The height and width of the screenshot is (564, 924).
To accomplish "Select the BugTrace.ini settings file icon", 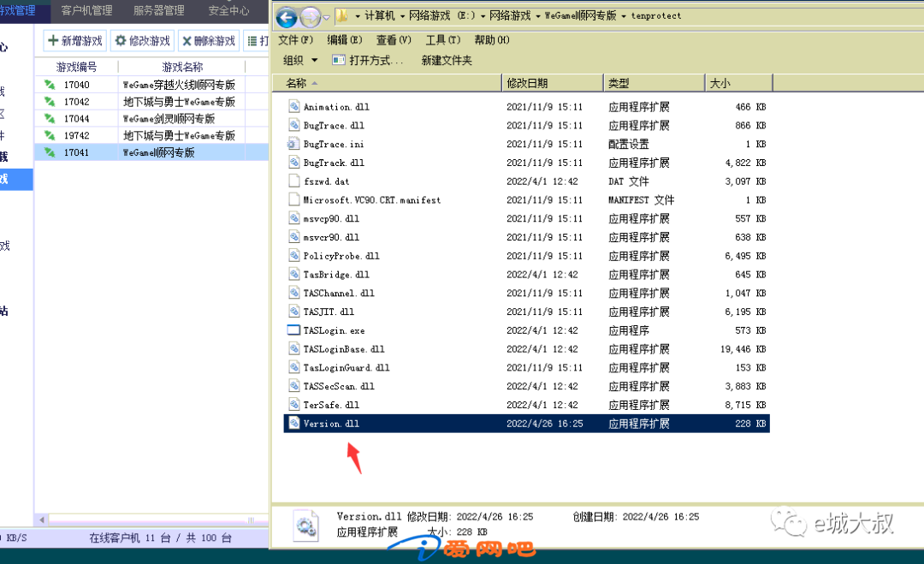I will coord(293,144).
